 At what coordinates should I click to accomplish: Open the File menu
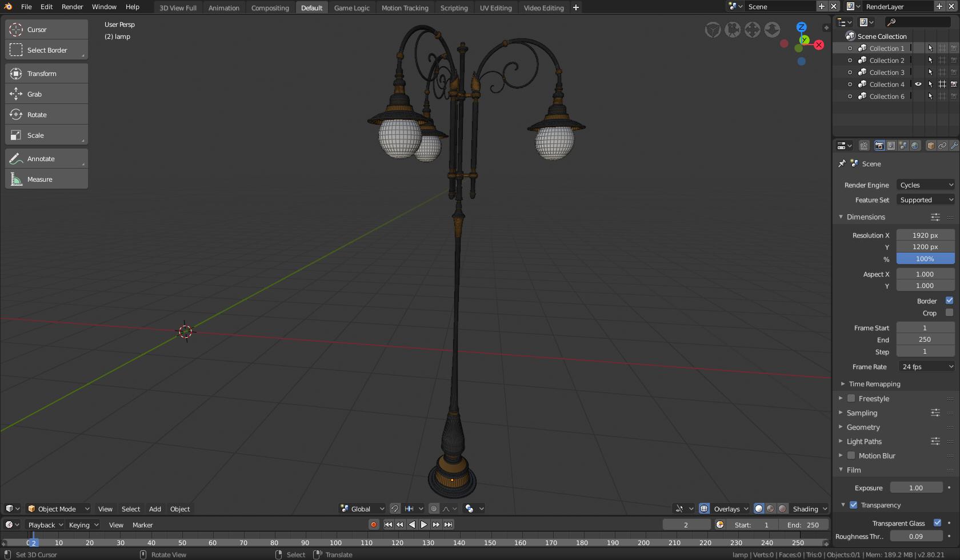click(26, 7)
